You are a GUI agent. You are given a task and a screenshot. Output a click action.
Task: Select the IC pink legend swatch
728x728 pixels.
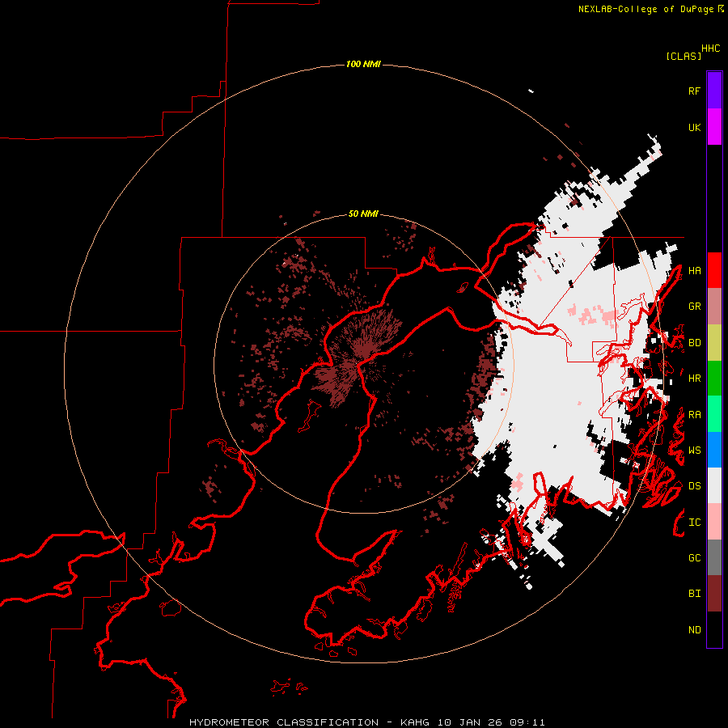coord(714,522)
